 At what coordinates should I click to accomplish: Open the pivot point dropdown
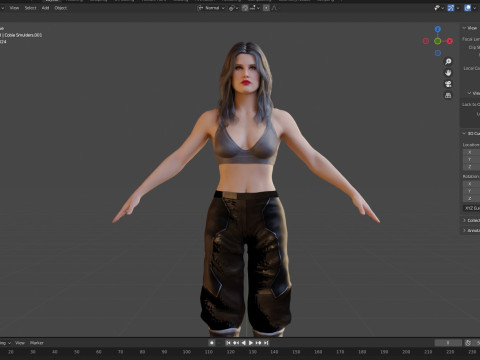[x=233, y=8]
